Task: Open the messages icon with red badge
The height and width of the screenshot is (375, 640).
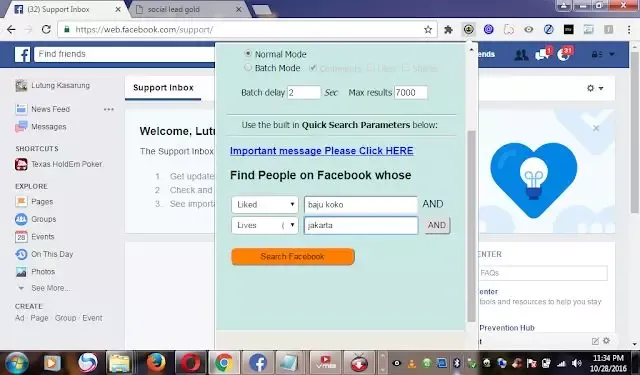Action: [543, 54]
